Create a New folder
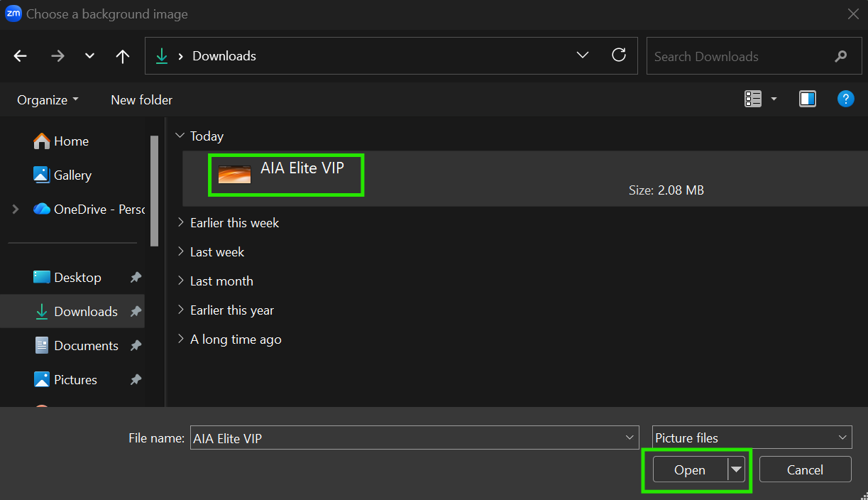This screenshot has width=868, height=500. tap(141, 100)
